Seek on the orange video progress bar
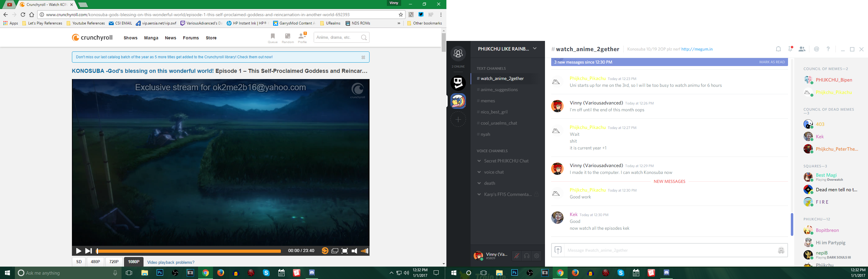Screen dimensions: 868x279 [188, 251]
